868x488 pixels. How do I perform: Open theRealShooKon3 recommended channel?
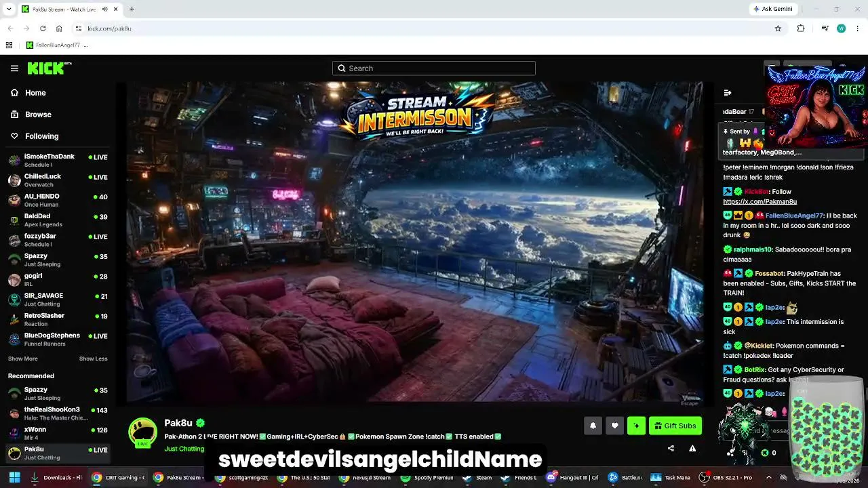click(x=58, y=413)
